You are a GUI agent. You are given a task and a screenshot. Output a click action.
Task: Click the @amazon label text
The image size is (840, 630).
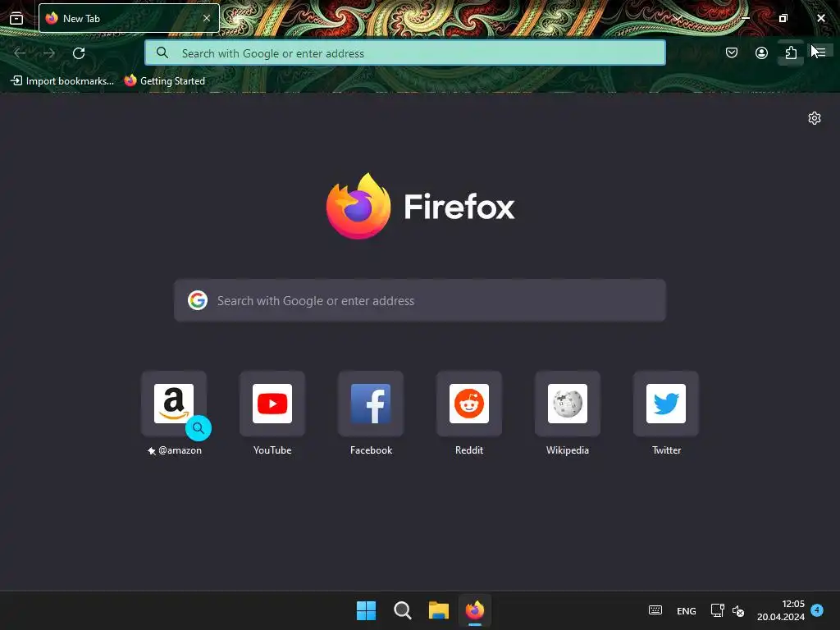tap(180, 450)
